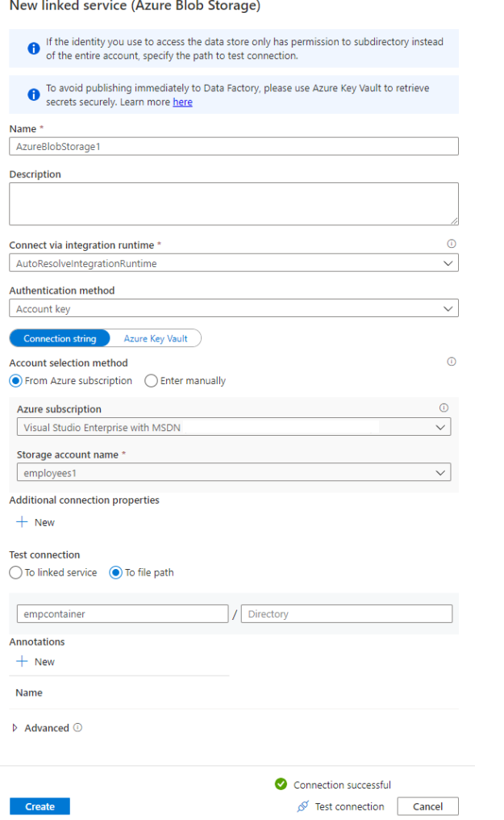Choose the Enter manually radio option
Screen dimensions: 504x820
pyautogui.click(x=151, y=381)
